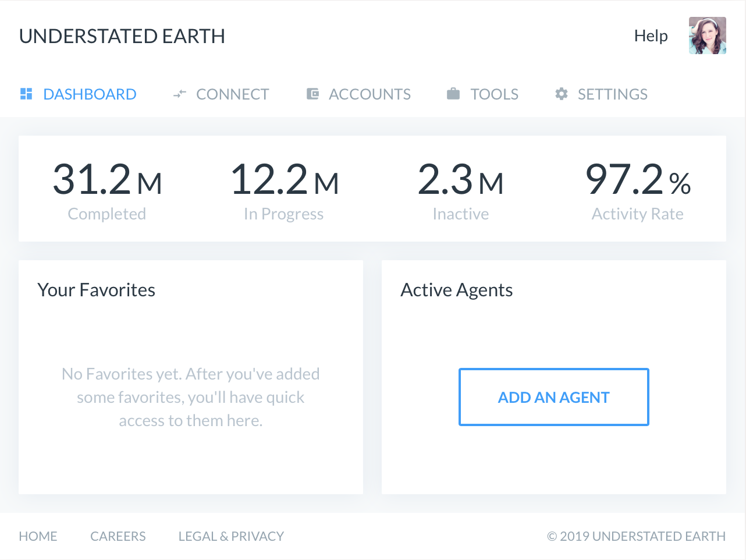746x560 pixels.
Task: Click the UNDERSTATED EARTH logo title
Action: coord(122,36)
